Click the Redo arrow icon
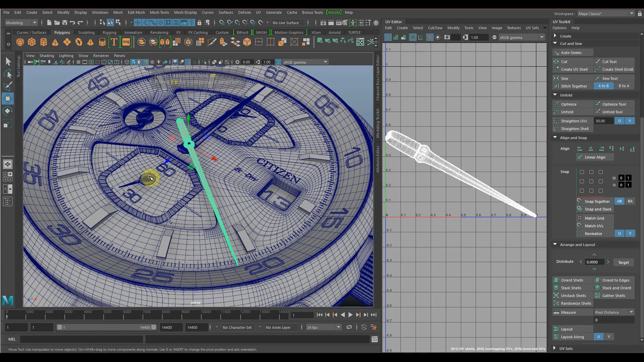Image resolution: width=644 pixels, height=362 pixels. pos(80,23)
